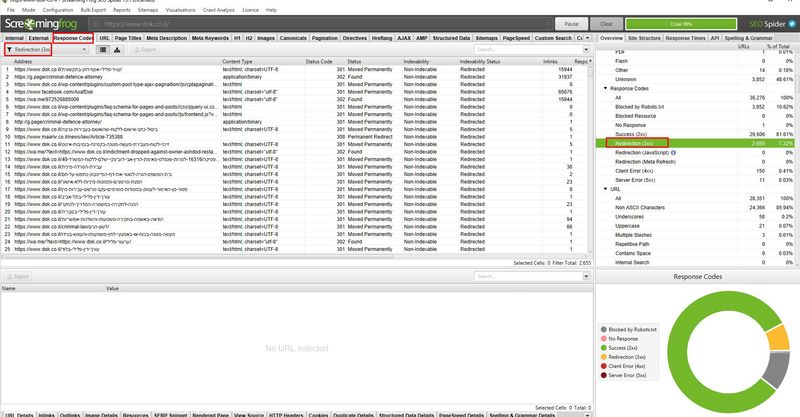Switch to the Site Structure tab
Screen dimensions: 800x417
(644, 38)
